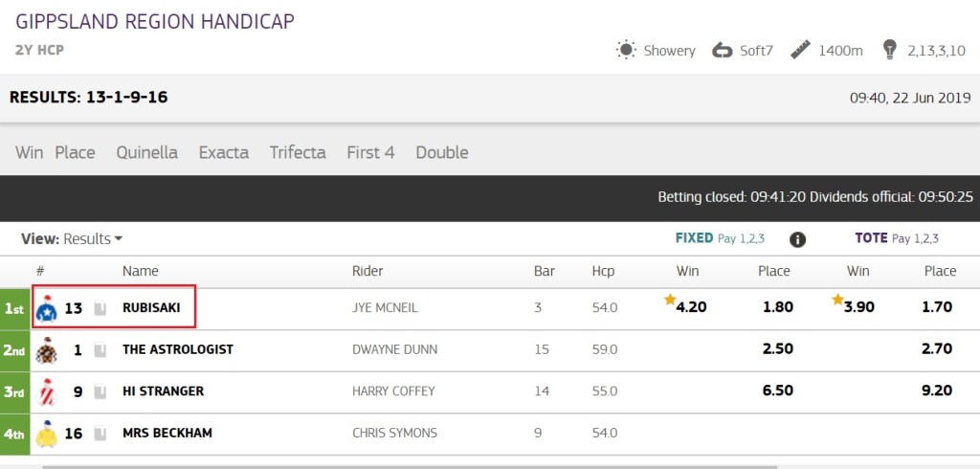Open the form guide icon beside Hi Stranger
The height and width of the screenshot is (469, 980).
pos(100,391)
